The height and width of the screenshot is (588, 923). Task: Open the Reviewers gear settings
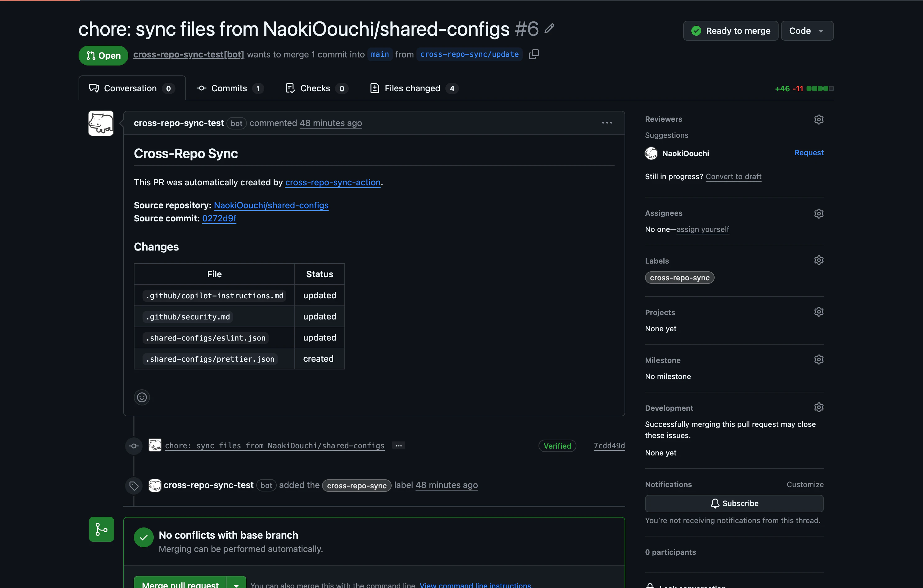click(x=819, y=120)
